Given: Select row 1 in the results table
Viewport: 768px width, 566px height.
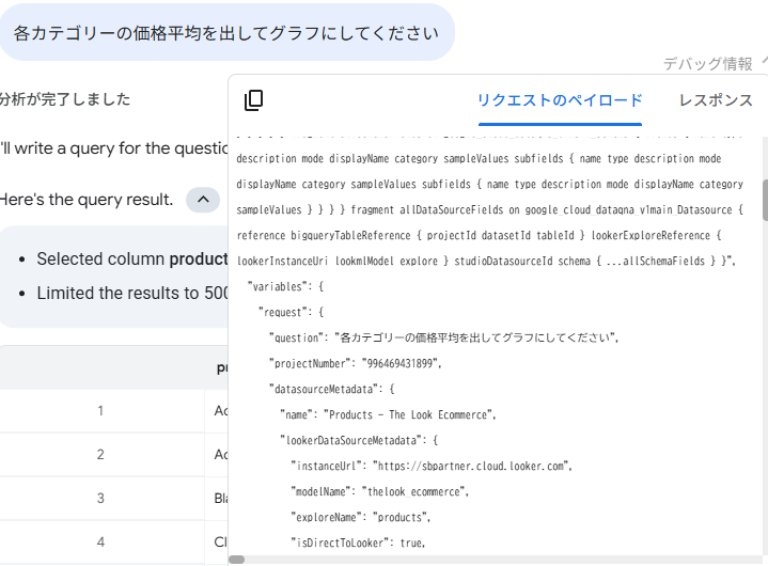Looking at the screenshot, I should pos(100,410).
